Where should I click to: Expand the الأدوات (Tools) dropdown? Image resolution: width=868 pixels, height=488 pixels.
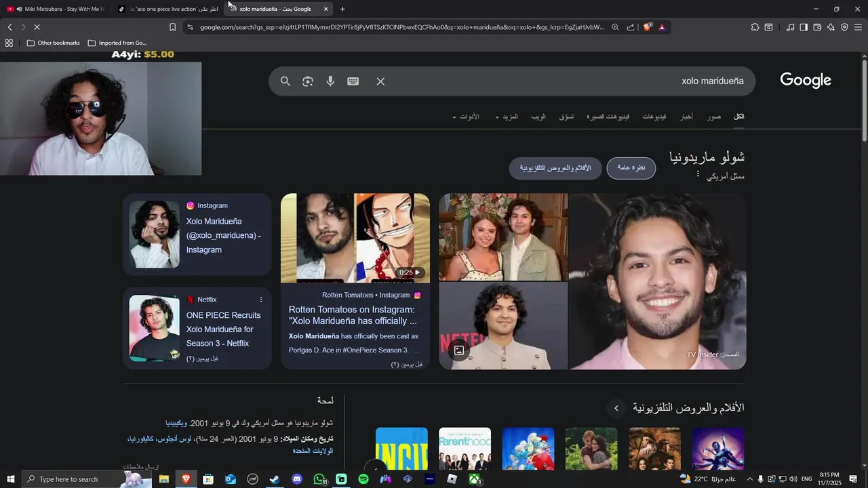(x=466, y=117)
